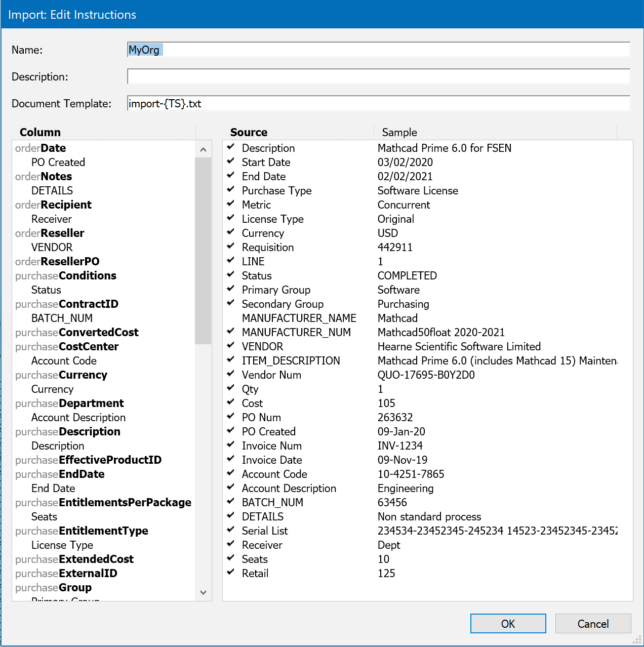
Task: Click the Column list scrollbar down arrow
Action: coord(203,592)
